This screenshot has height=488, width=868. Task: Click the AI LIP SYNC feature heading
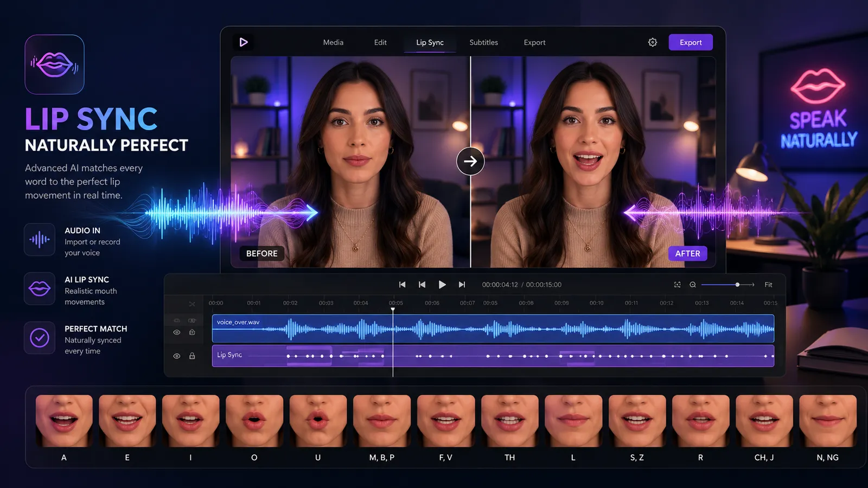(87, 280)
